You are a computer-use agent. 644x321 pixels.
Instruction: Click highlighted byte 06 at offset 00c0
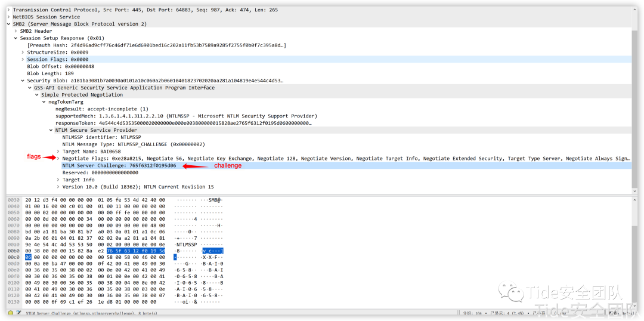(x=28, y=257)
